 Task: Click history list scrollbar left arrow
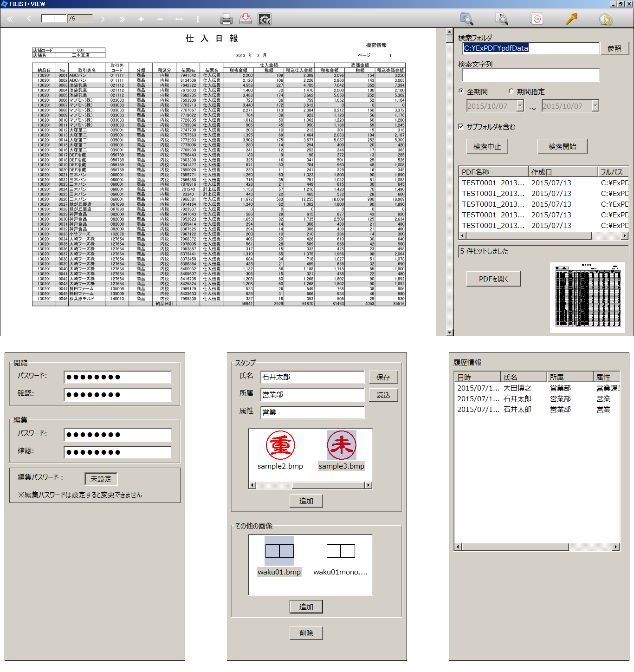click(x=458, y=547)
